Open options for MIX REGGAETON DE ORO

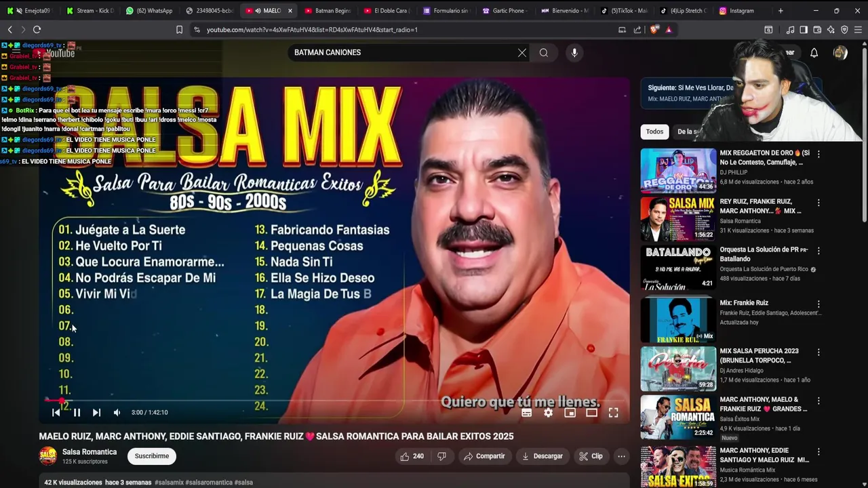point(818,154)
